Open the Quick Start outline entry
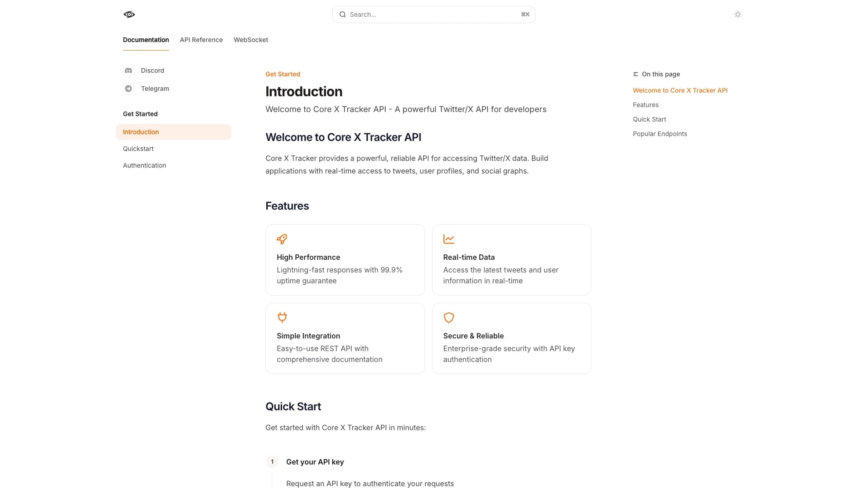This screenshot has width=868, height=488. point(649,119)
